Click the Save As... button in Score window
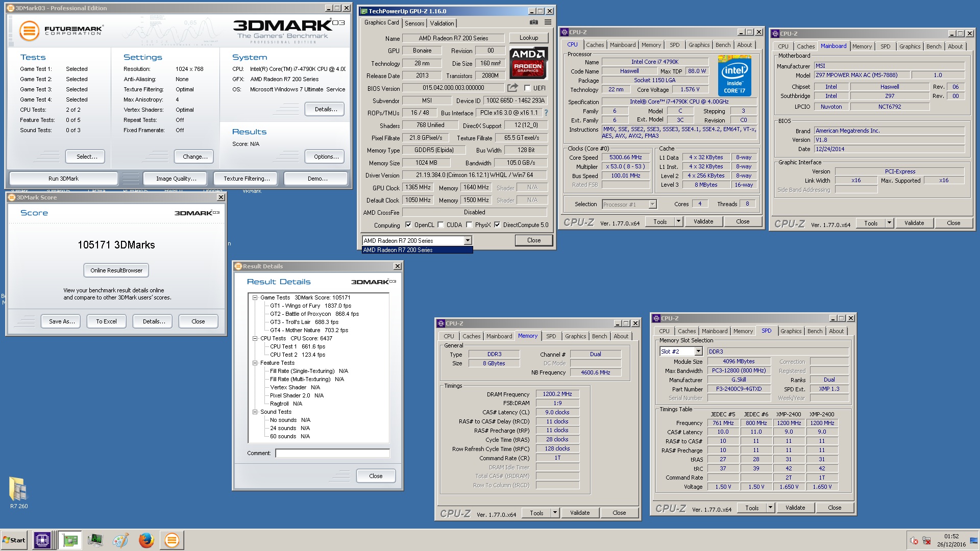This screenshot has height=551, width=980. click(x=62, y=321)
